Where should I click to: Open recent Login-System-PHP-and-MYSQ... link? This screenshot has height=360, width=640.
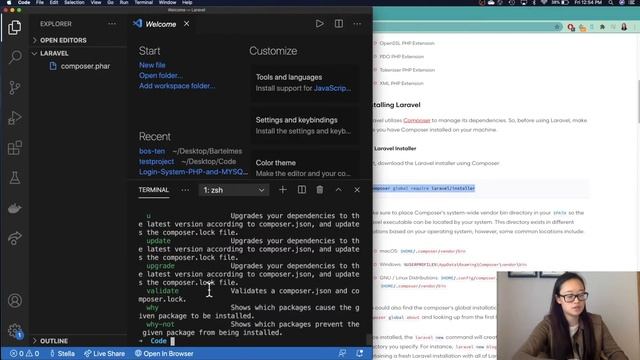[x=193, y=172]
